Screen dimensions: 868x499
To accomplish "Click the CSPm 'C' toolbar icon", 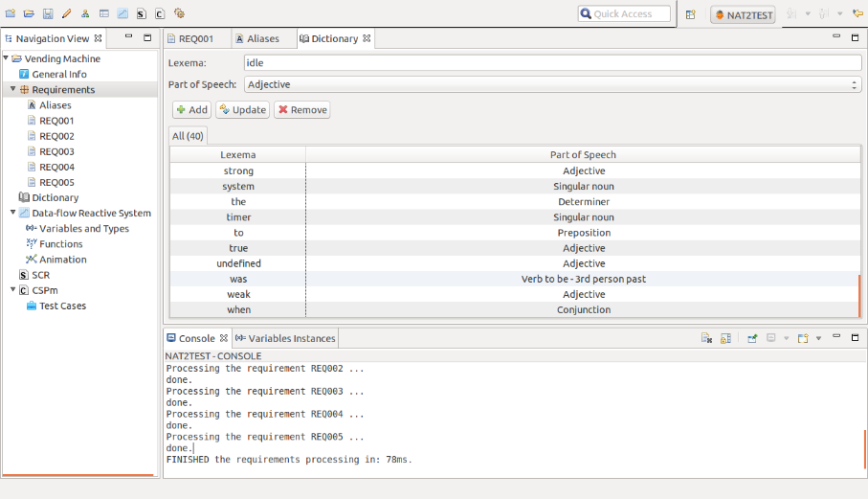I will point(160,13).
